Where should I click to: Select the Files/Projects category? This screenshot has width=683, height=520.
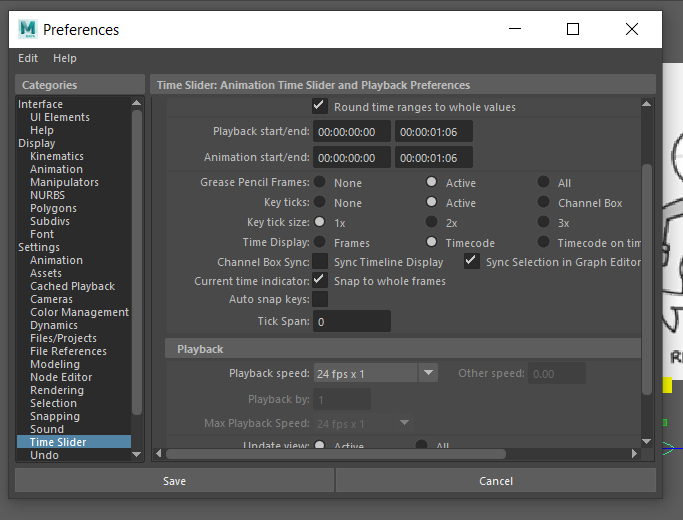pyautogui.click(x=63, y=338)
